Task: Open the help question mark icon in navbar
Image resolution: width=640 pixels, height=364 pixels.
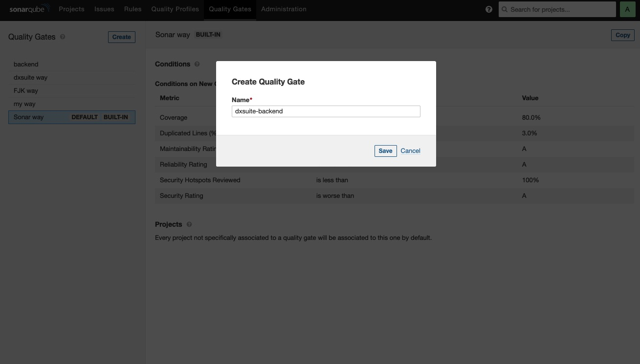Action: [x=488, y=9]
